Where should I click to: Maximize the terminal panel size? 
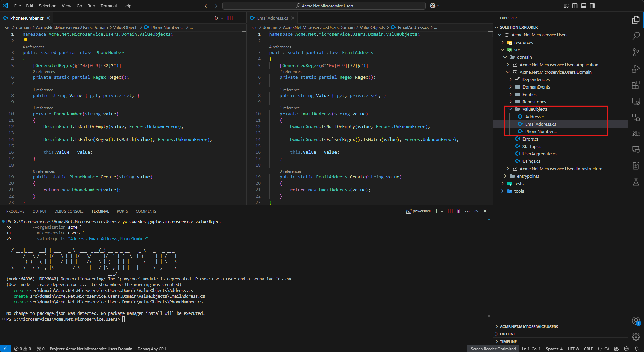(476, 211)
